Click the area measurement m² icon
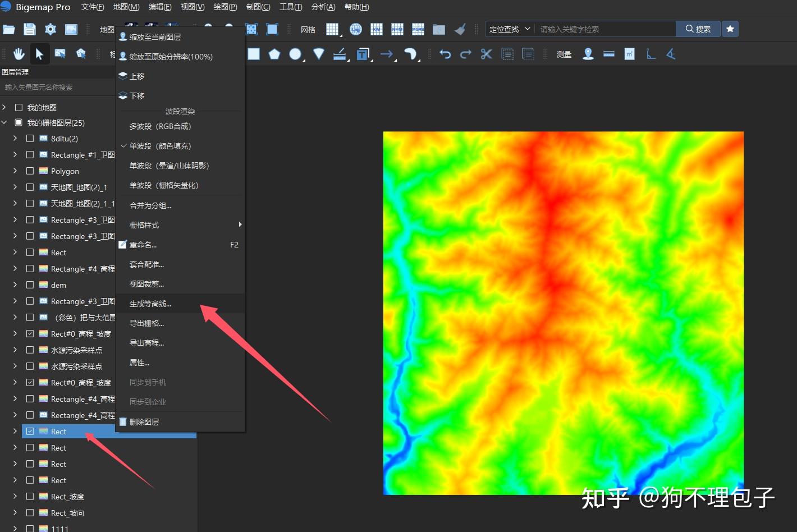 click(630, 54)
